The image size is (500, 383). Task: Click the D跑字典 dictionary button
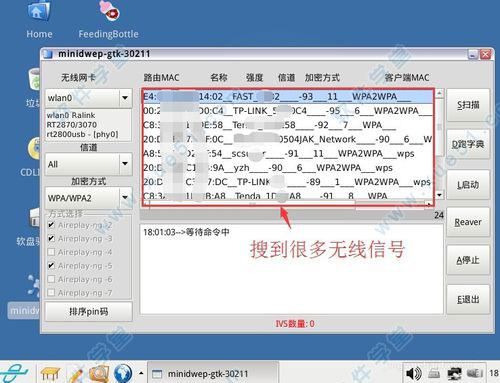468,144
